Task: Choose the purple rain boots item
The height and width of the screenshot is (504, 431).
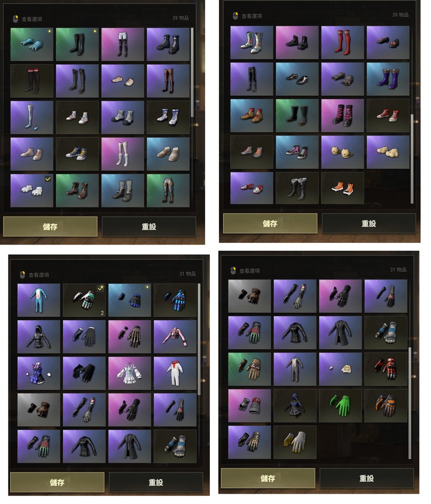Action: click(x=388, y=79)
